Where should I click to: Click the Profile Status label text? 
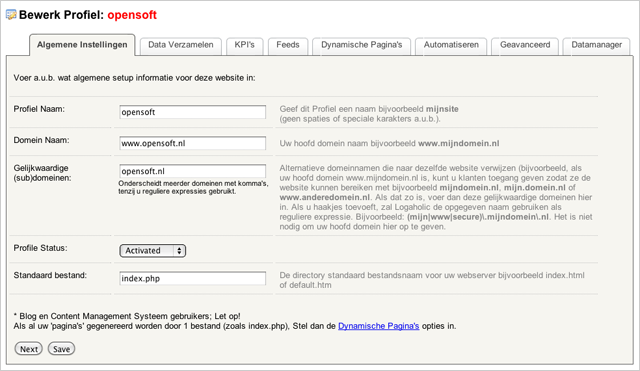[40, 248]
